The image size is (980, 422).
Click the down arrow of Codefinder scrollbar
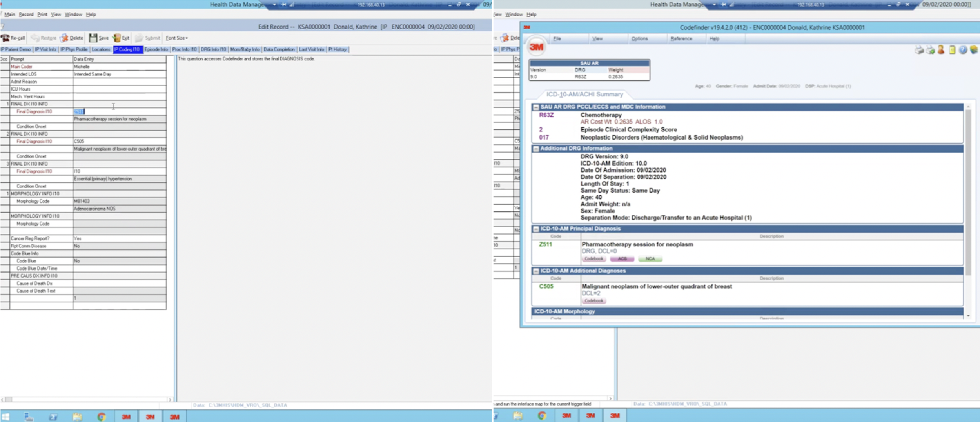(x=968, y=316)
